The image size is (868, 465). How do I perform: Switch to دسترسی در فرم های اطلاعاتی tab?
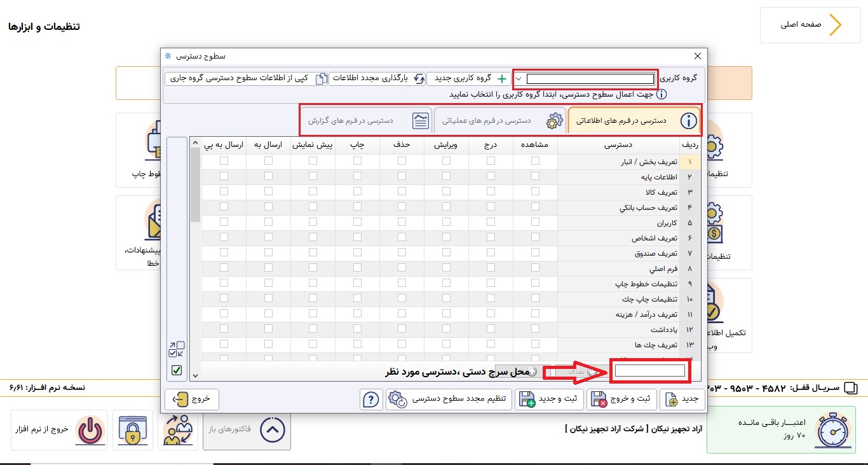point(634,121)
